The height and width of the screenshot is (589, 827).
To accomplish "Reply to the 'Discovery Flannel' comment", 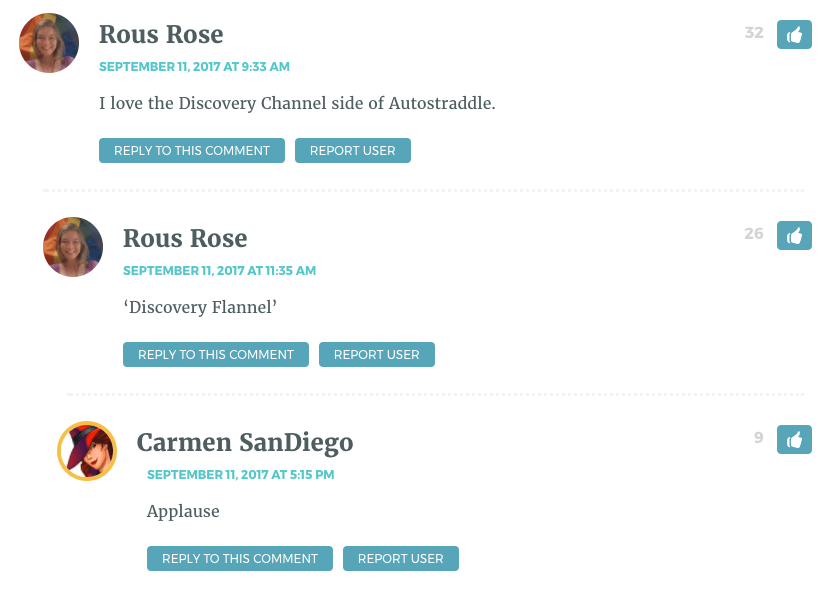I will 216,355.
